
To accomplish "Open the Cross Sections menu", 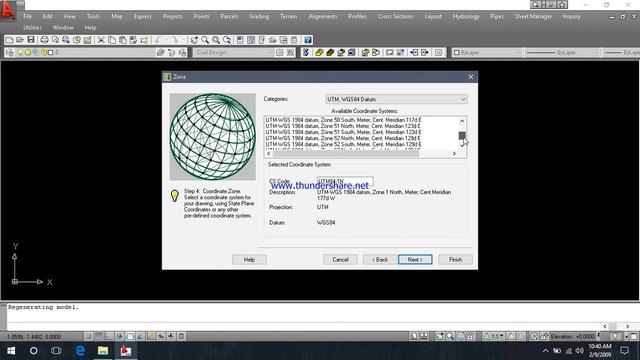I will tap(396, 16).
